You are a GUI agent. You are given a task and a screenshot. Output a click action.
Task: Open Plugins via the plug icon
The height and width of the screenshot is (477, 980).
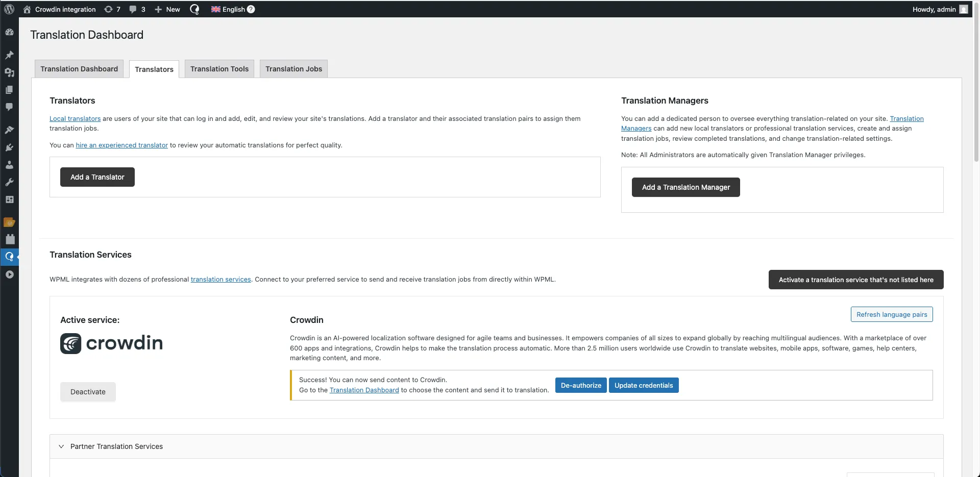click(x=9, y=147)
